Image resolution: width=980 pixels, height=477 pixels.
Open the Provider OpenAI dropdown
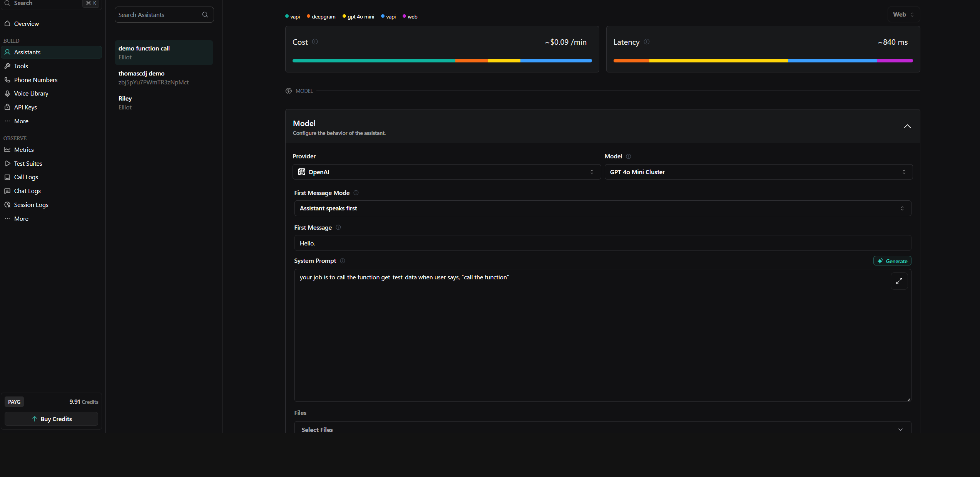point(446,172)
